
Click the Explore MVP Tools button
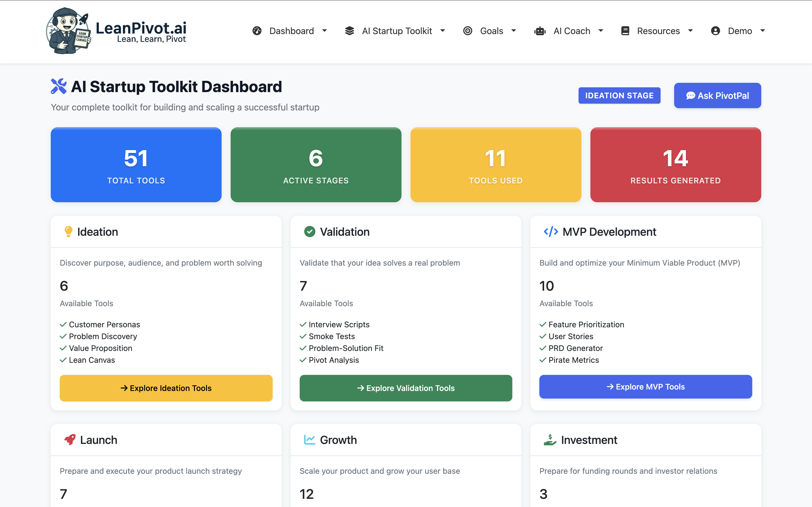coord(645,387)
